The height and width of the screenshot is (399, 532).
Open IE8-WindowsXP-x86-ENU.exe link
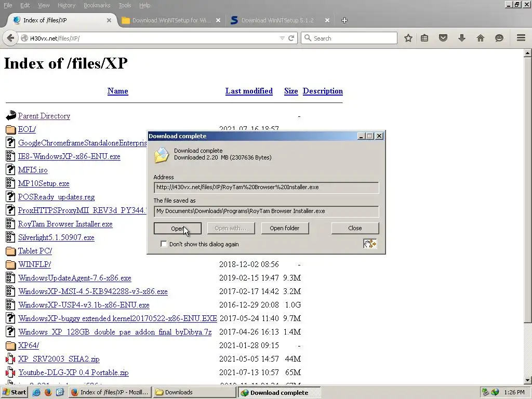(x=69, y=156)
